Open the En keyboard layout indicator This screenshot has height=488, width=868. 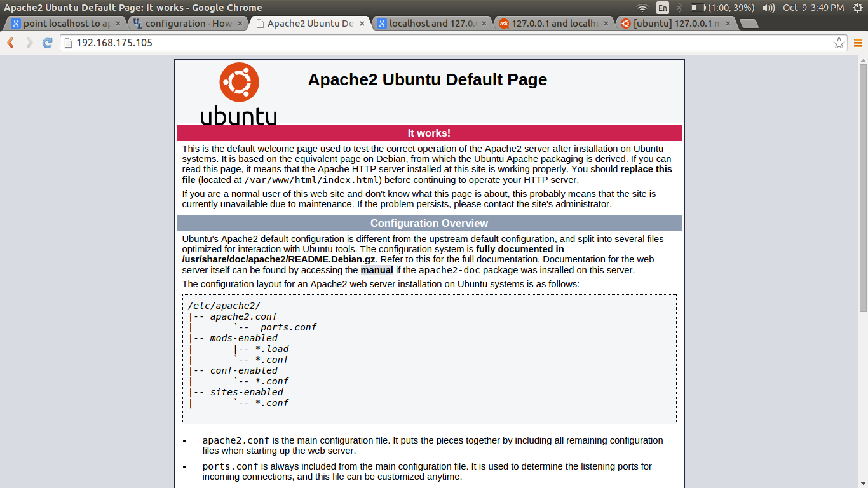pos(663,8)
